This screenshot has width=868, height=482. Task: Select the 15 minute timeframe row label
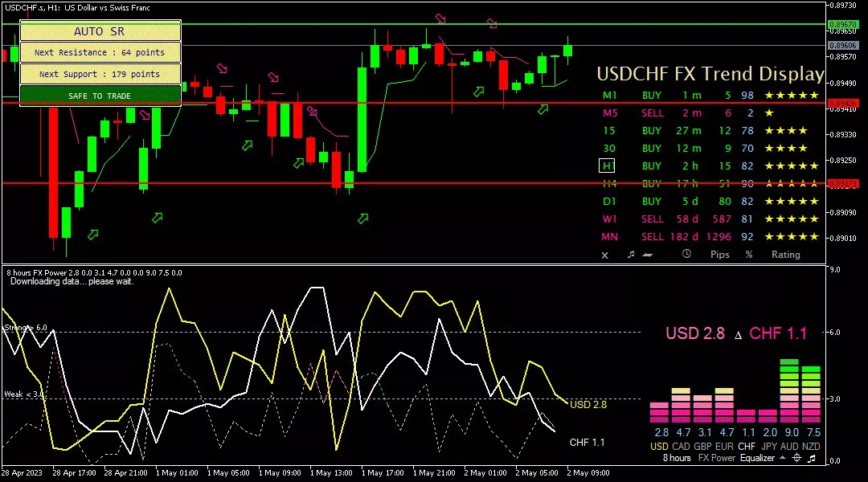(x=609, y=131)
